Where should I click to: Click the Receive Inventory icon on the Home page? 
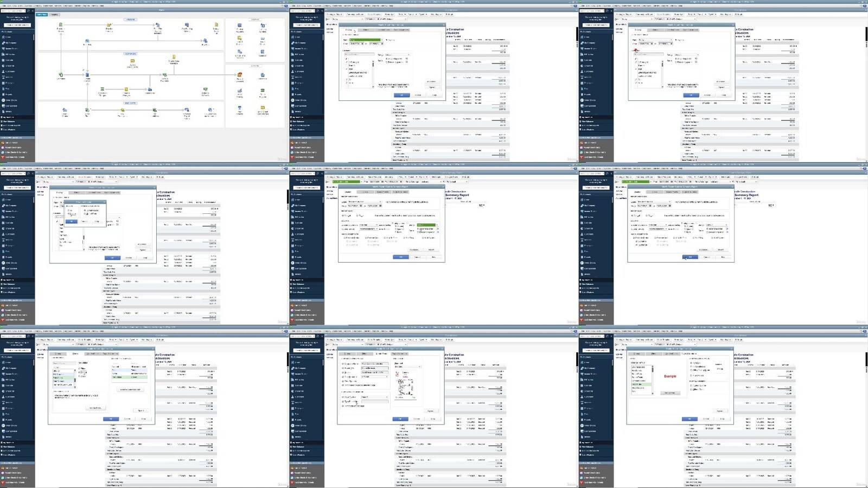(109, 26)
